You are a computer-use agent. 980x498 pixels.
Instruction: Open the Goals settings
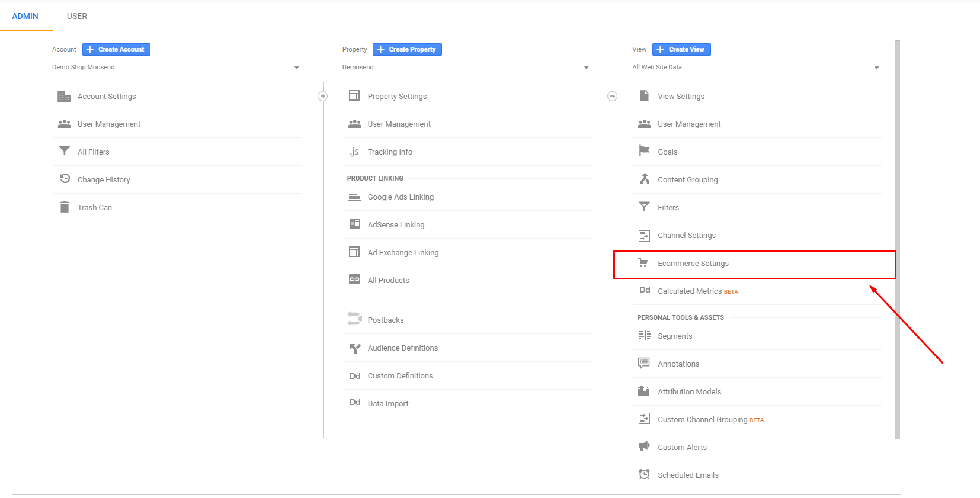pyautogui.click(x=757, y=152)
